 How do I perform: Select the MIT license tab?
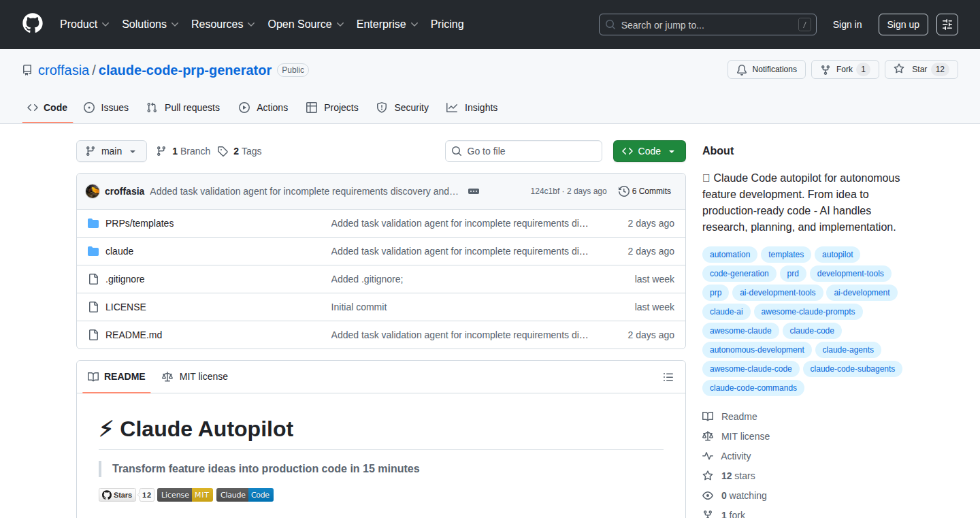point(195,376)
